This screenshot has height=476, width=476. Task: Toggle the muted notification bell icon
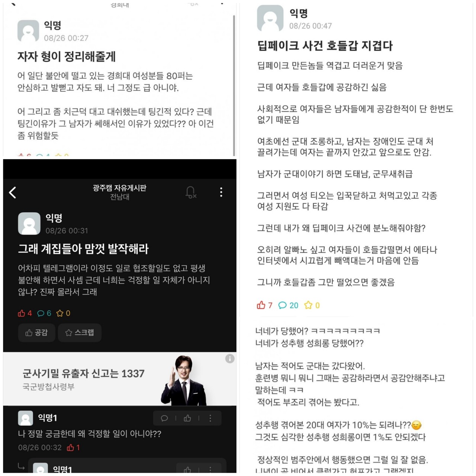coord(190,192)
